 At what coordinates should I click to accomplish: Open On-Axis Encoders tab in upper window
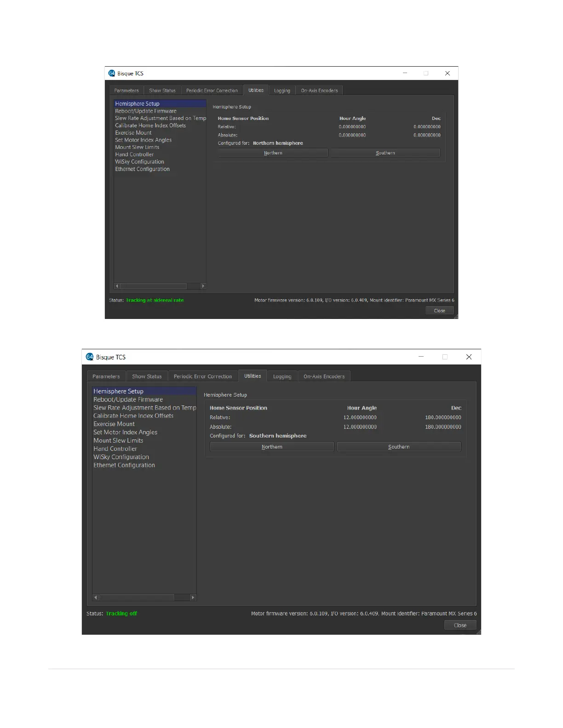[319, 91]
